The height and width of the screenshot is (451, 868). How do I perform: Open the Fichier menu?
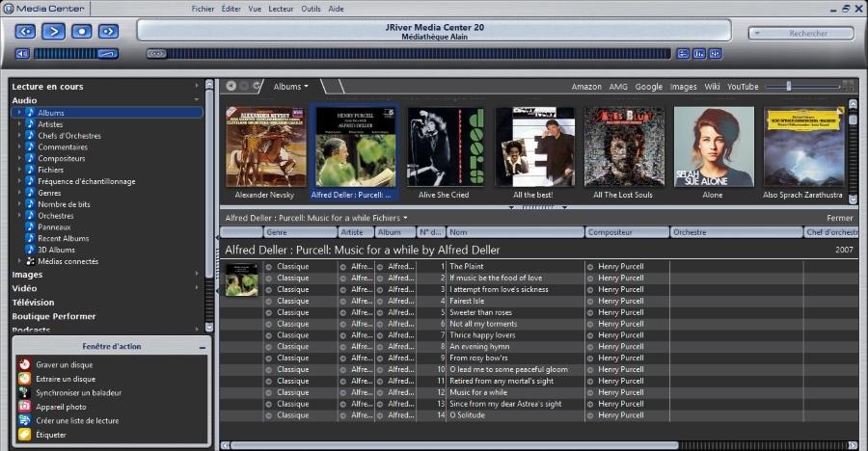203,9
